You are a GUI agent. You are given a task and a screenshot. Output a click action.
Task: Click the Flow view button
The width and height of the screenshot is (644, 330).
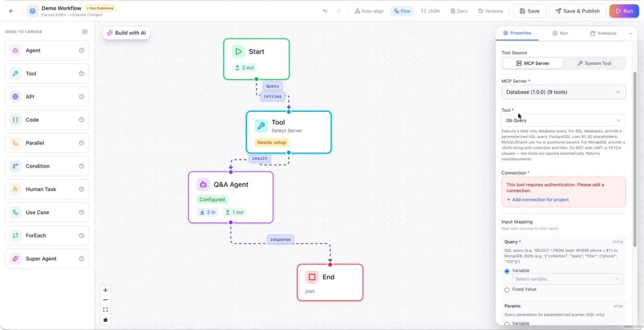click(402, 11)
